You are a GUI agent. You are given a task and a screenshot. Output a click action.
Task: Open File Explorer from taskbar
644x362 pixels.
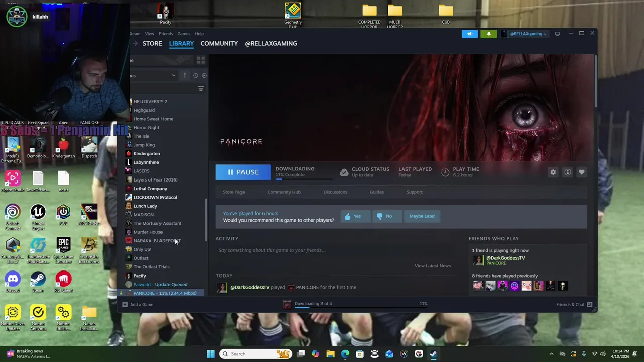tap(331, 354)
